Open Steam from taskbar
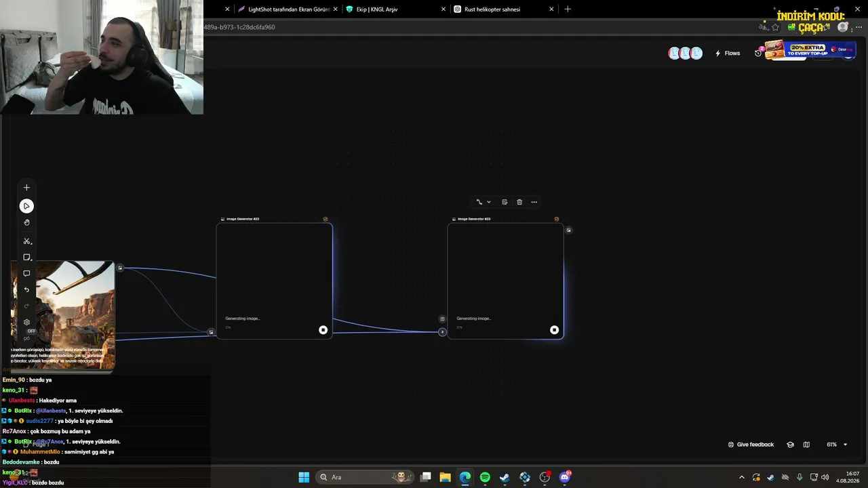Screen dimensions: 868x488 click(x=505, y=477)
